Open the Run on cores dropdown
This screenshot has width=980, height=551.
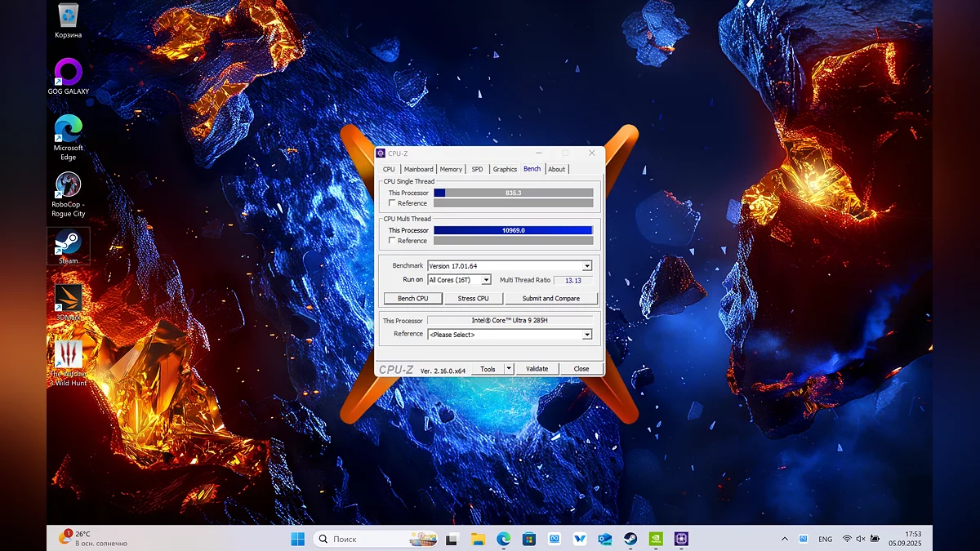(486, 280)
